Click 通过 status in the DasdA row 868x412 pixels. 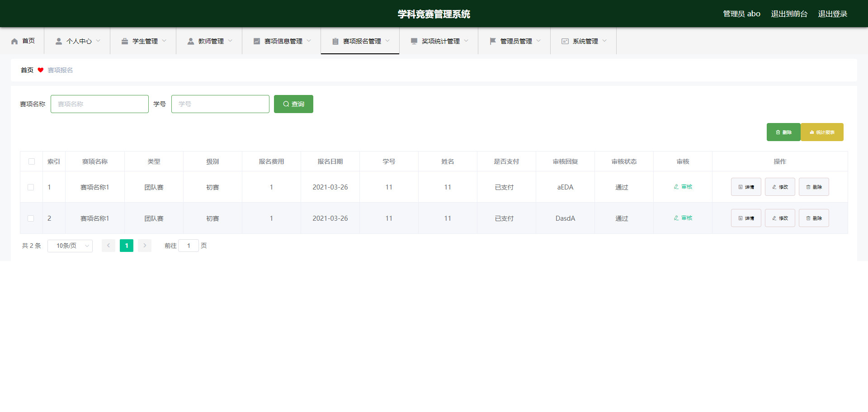click(x=622, y=218)
